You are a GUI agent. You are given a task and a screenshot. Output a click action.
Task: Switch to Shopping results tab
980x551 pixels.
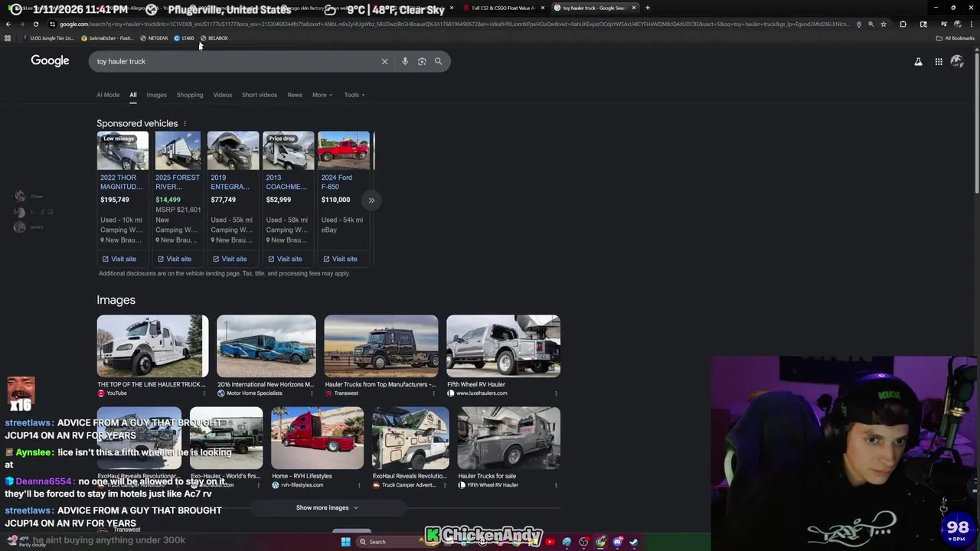coord(190,95)
